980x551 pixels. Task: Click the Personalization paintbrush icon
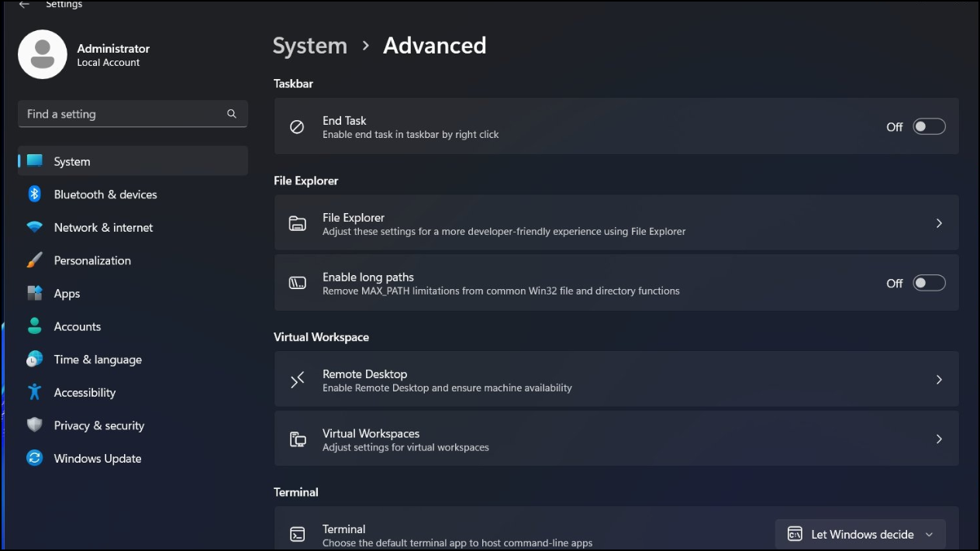[35, 260]
